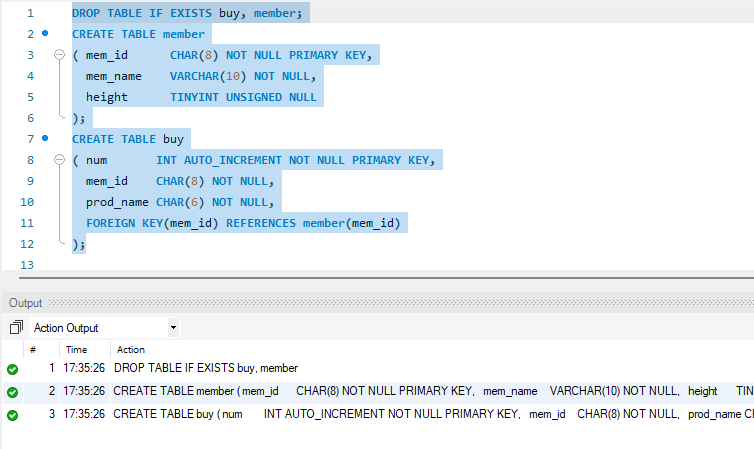Click the success icon for CREATE TABLE buy row
The image size is (754, 449).
(x=13, y=415)
